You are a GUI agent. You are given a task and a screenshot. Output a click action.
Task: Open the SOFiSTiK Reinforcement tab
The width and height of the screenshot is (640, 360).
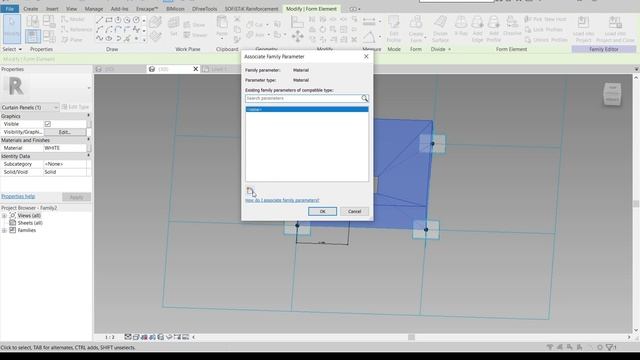pyautogui.click(x=251, y=9)
